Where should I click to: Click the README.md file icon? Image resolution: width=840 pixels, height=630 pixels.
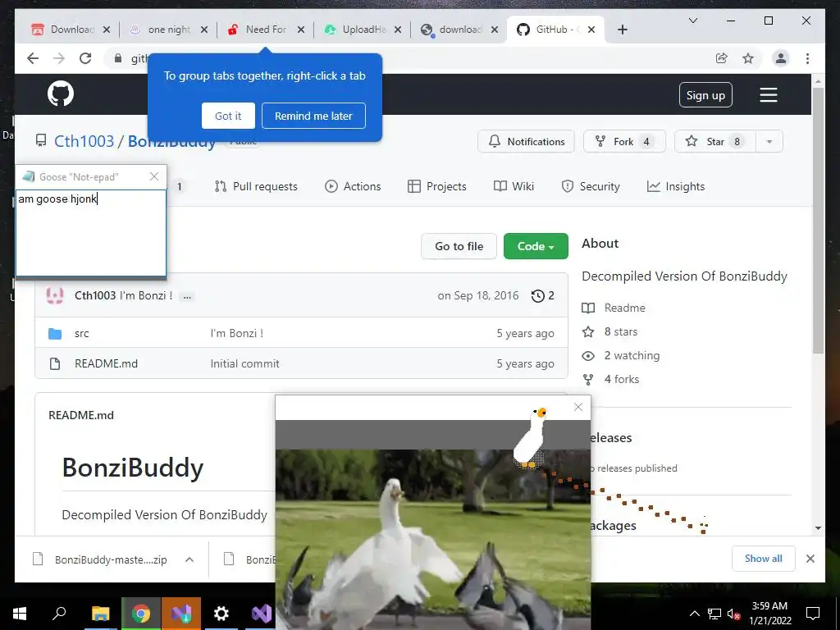55,363
